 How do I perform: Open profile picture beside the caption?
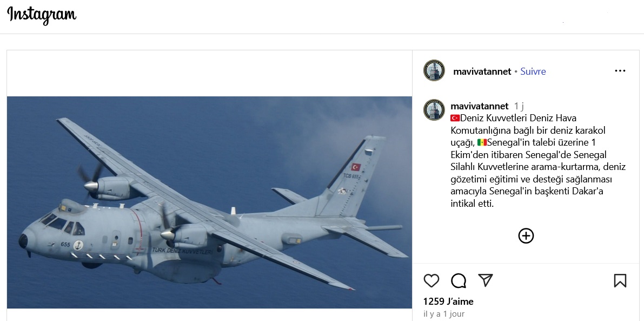[x=434, y=110]
